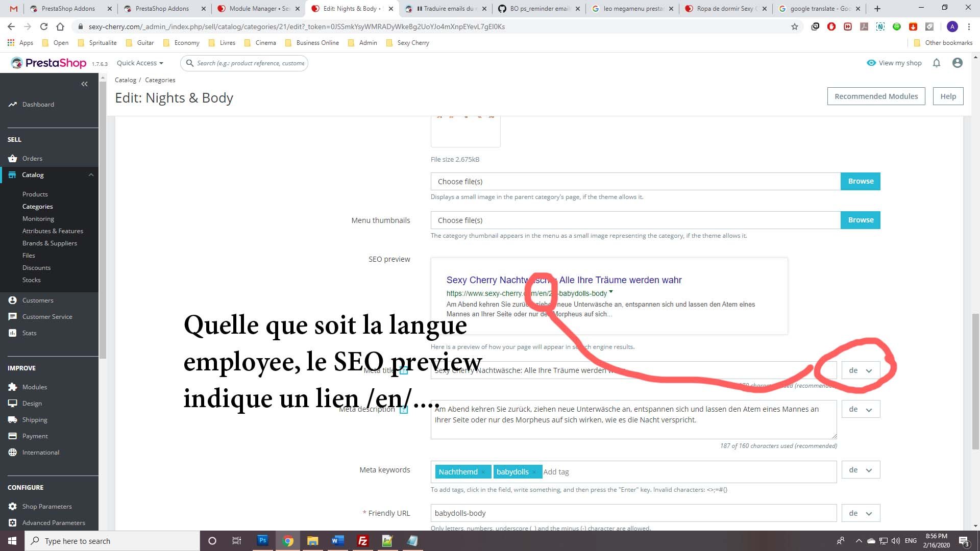Open Dashboard from sidebar
The image size is (980, 551).
point(38,104)
